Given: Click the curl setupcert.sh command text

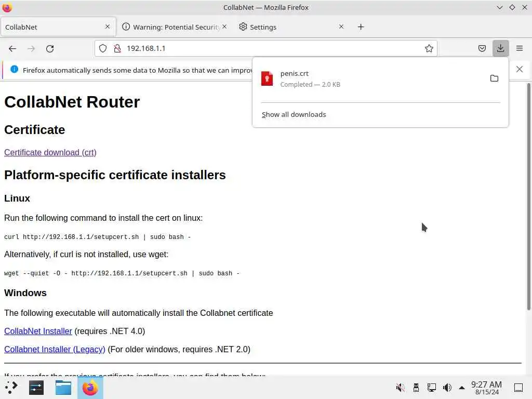Looking at the screenshot, I should point(97,237).
